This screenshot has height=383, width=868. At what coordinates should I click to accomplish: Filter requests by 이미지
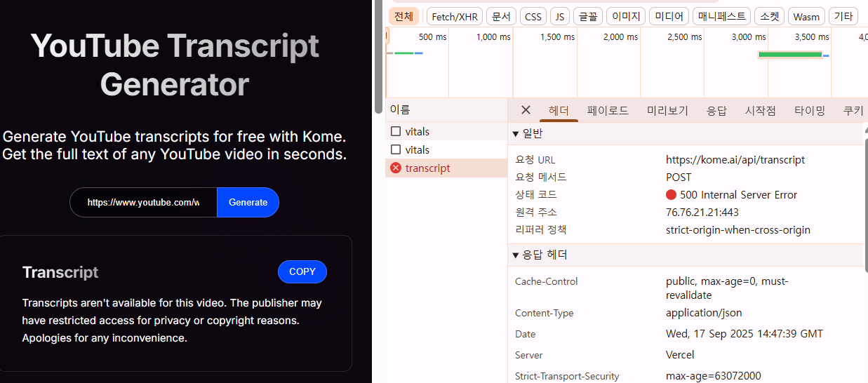pos(626,16)
